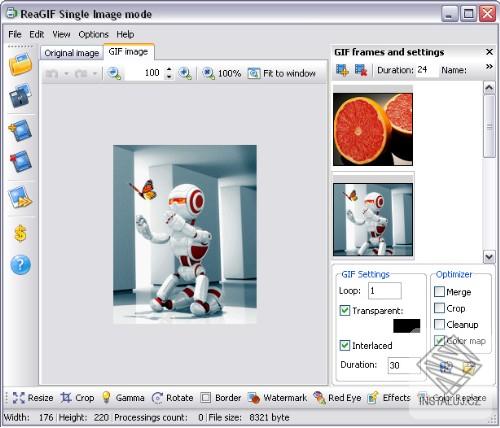Click the blue question mark help icon
This screenshot has width=500, height=428.
pos(20,265)
